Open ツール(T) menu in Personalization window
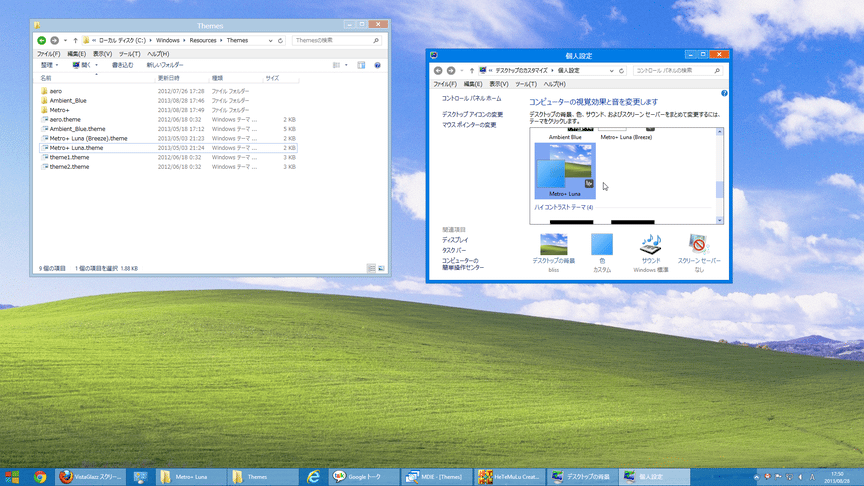The image size is (864, 486). (x=526, y=84)
